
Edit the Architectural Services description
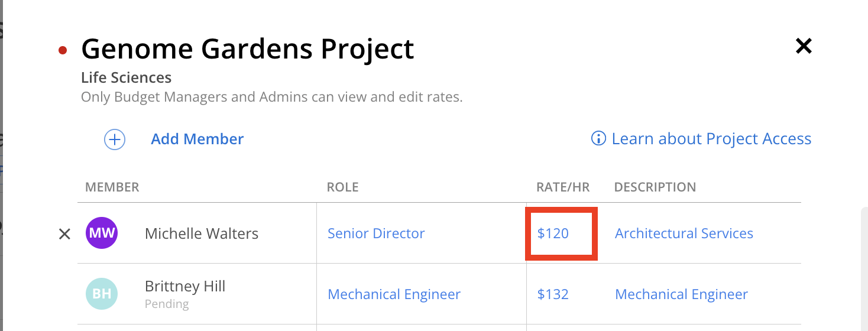[684, 233]
